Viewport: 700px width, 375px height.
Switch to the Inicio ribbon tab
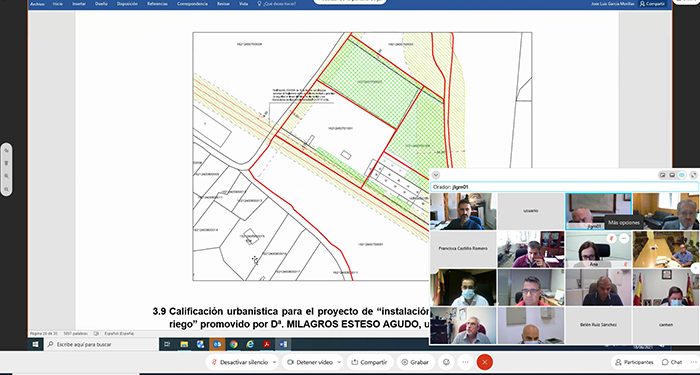coord(58,4)
